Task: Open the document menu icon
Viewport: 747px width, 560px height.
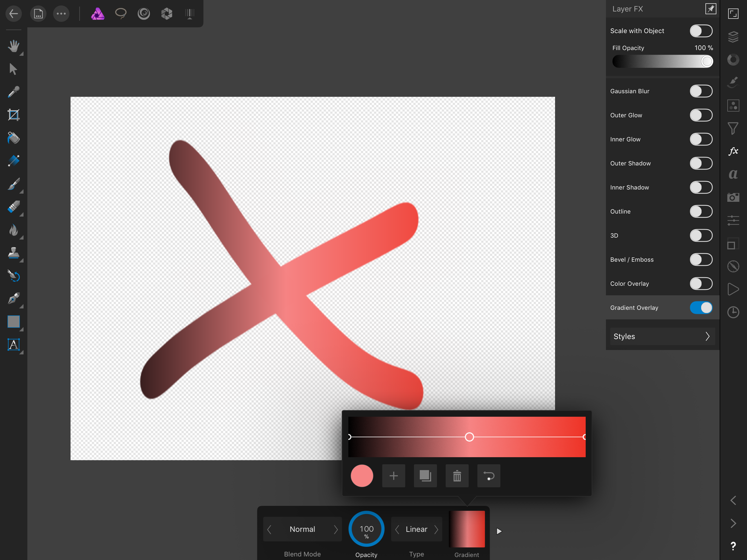Action: click(x=38, y=14)
